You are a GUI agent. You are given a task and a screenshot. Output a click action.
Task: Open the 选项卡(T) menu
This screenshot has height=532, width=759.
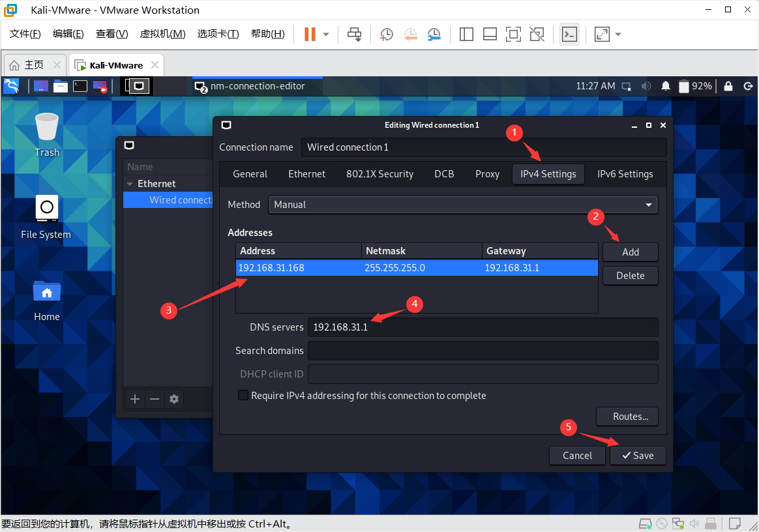click(218, 34)
